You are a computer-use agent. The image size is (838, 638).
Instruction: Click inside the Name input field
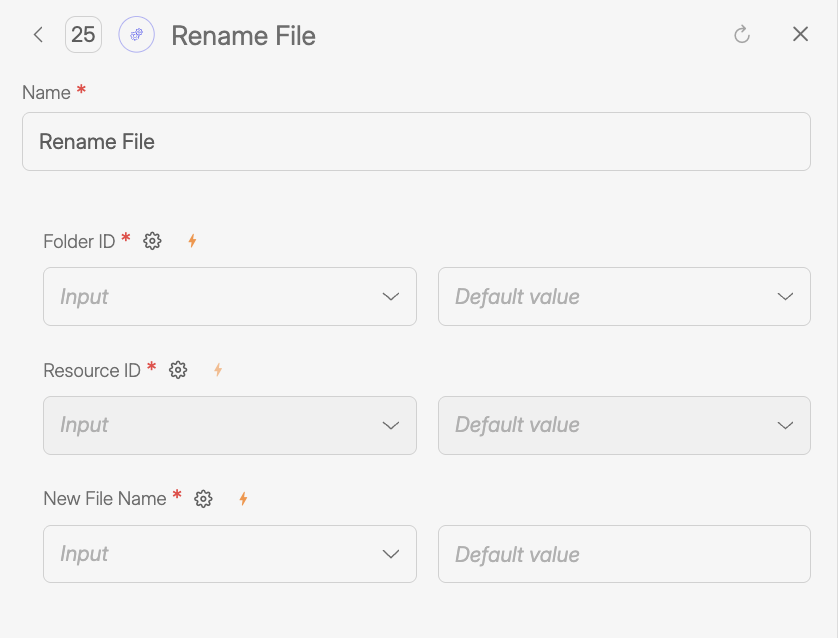point(416,141)
